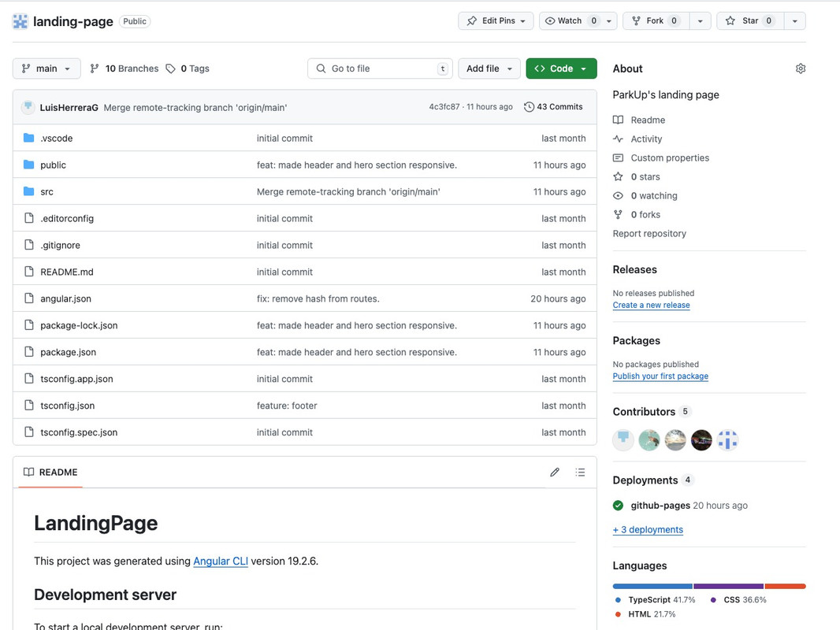840x630 pixels.
Task: Click the fourth dark contributor avatar
Action: click(701, 440)
